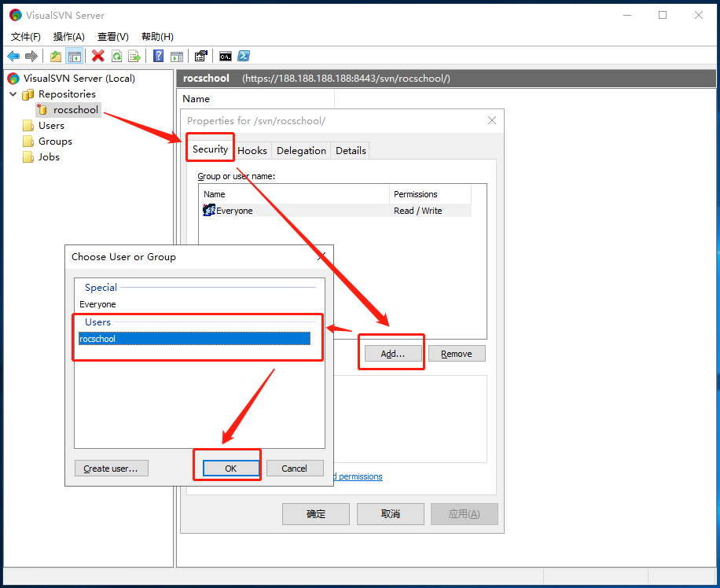Select the rocschool repository in tree
The height and width of the screenshot is (588, 720).
pos(75,110)
